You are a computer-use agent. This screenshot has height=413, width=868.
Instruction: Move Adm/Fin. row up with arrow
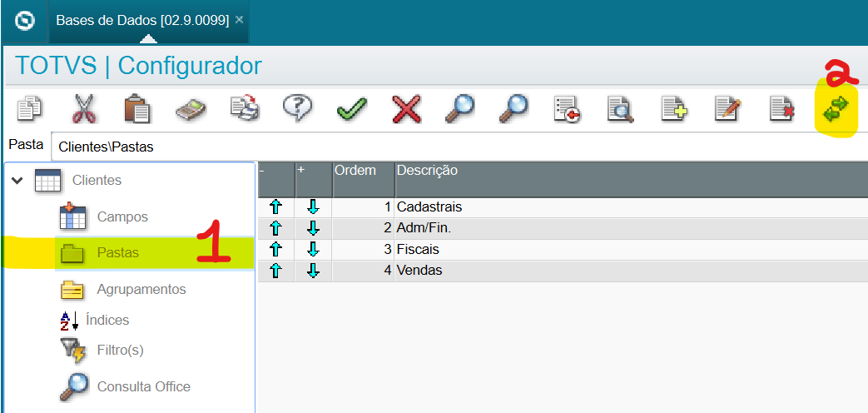pyautogui.click(x=275, y=229)
